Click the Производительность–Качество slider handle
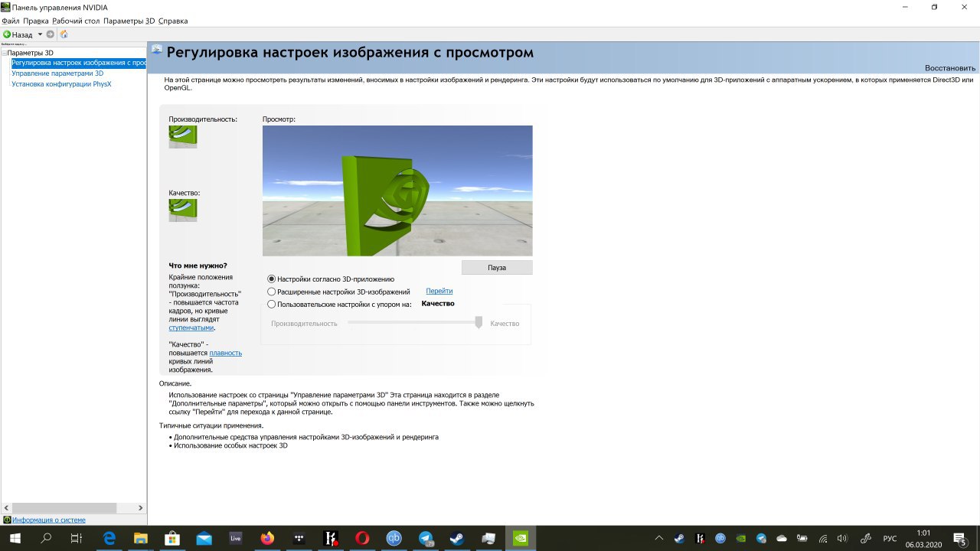The width and height of the screenshot is (980, 551). click(x=479, y=322)
